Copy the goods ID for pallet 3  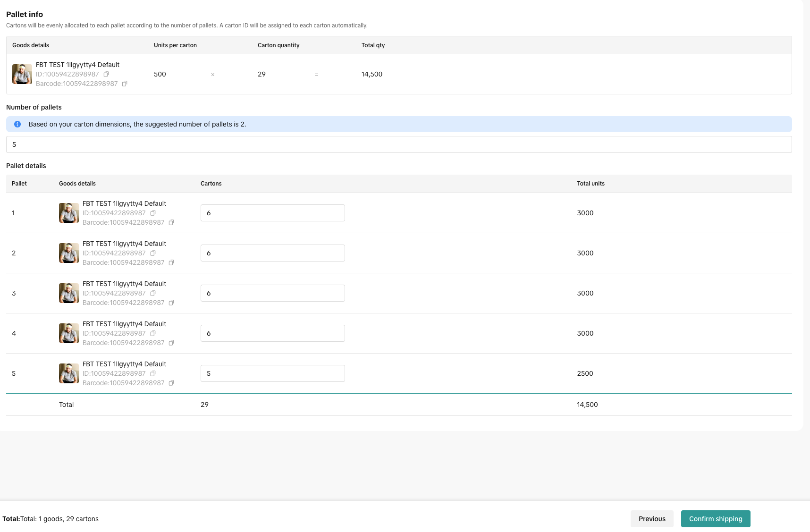click(x=153, y=293)
